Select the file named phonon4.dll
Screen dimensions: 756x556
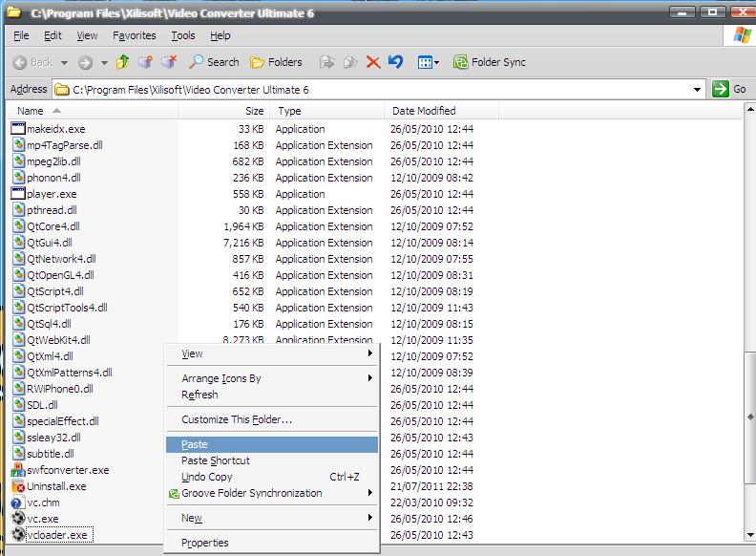coord(54,178)
